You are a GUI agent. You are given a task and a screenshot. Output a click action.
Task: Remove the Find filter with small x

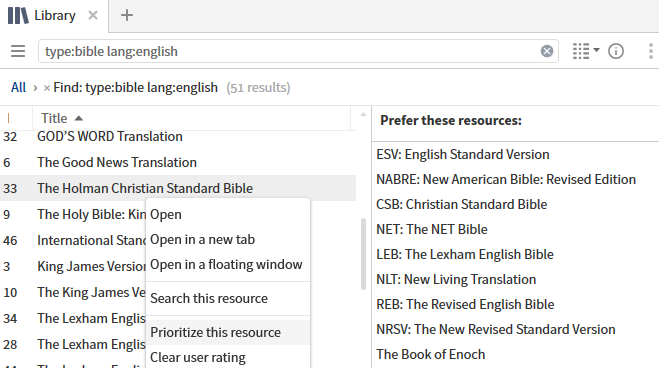(x=47, y=88)
